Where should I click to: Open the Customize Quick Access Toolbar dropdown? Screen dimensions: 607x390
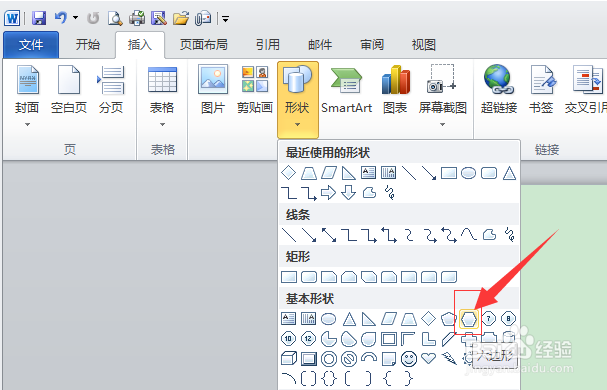pos(225,18)
